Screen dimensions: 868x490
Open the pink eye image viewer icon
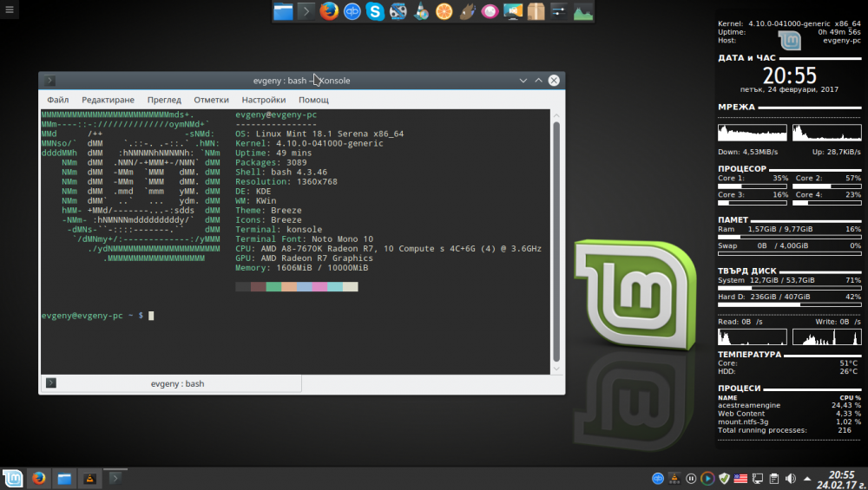coord(490,11)
